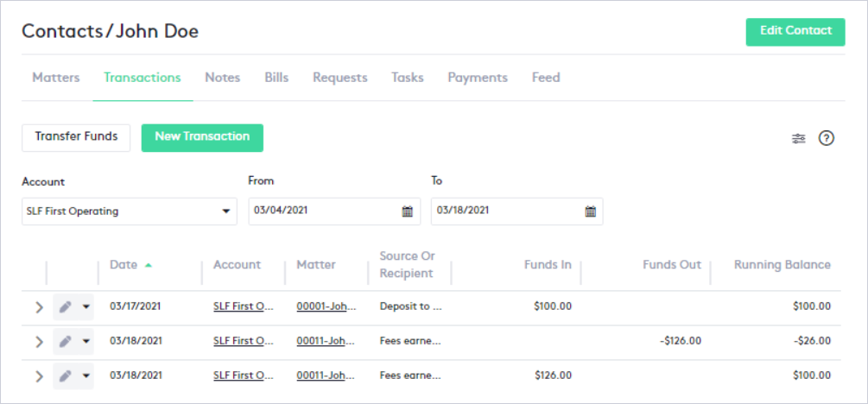Open the help question mark icon
Viewport: 868px width, 404px height.
826,138
